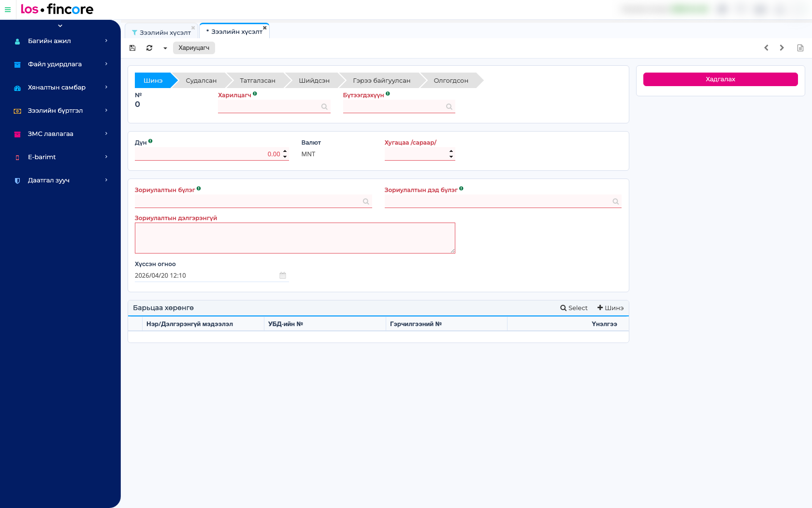Go to next record arrow

coord(782,48)
